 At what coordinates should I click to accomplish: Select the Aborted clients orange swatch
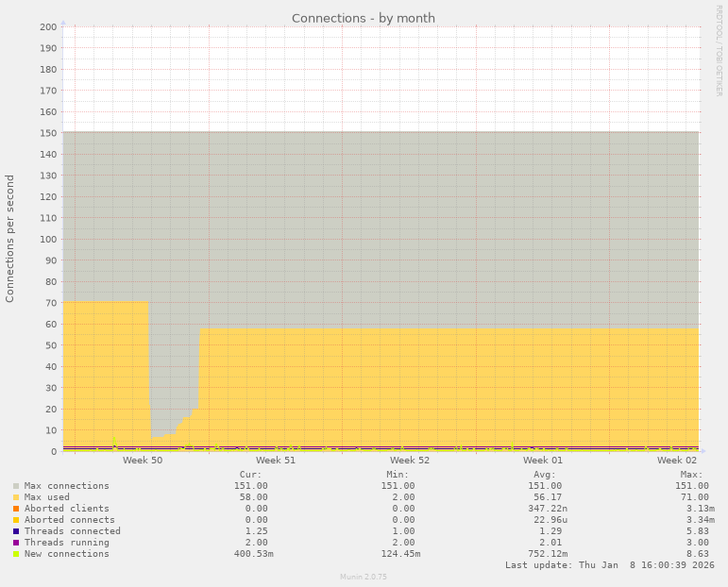pyautogui.click(x=16, y=509)
